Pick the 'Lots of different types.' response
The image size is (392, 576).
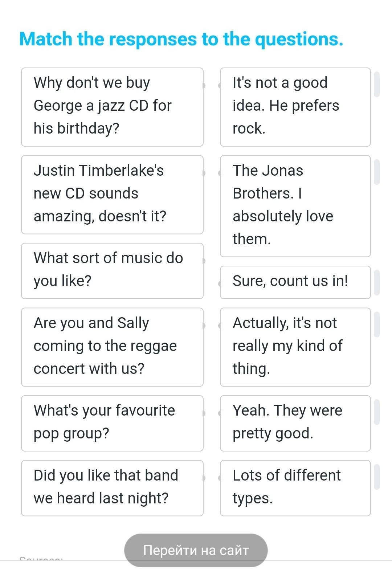point(295,488)
